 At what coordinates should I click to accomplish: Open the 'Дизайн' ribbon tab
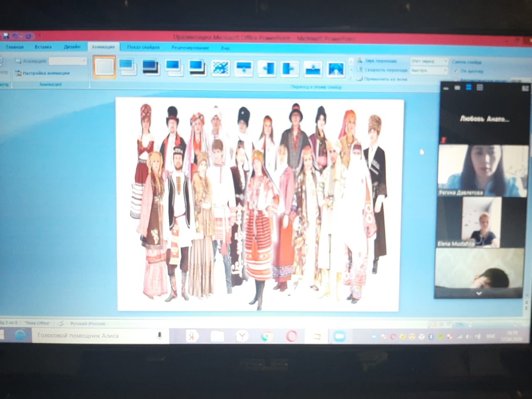coord(72,47)
